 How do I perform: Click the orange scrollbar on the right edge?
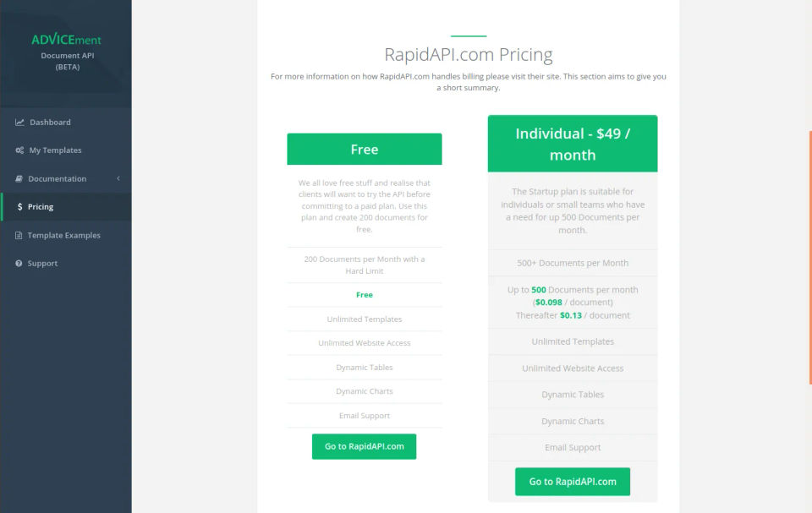pyautogui.click(x=809, y=254)
